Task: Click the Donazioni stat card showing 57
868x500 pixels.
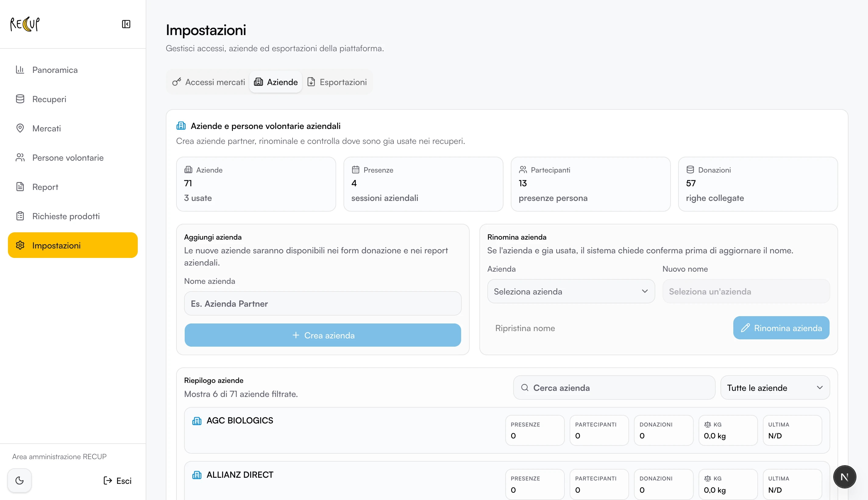Action: tap(758, 184)
